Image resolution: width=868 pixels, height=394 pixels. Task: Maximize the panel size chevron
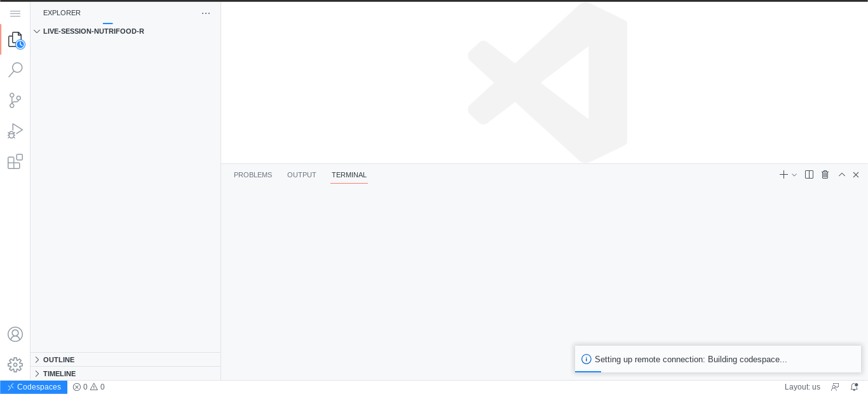point(842,175)
